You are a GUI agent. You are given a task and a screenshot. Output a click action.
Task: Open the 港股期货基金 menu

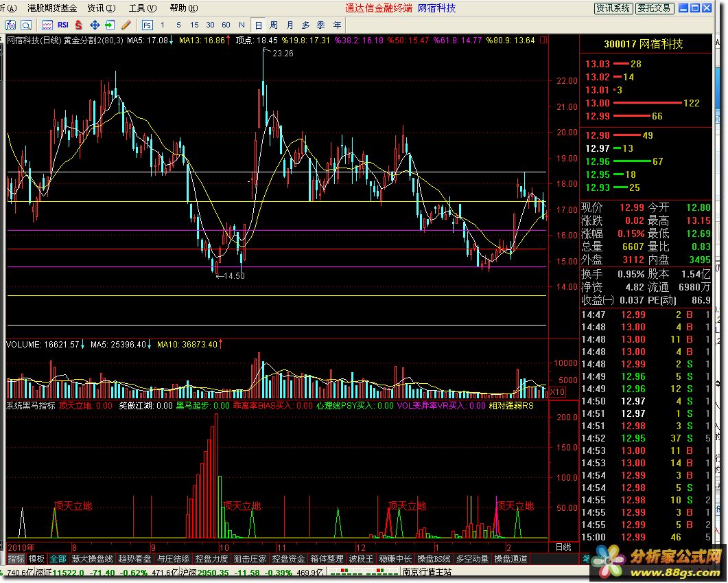point(52,8)
